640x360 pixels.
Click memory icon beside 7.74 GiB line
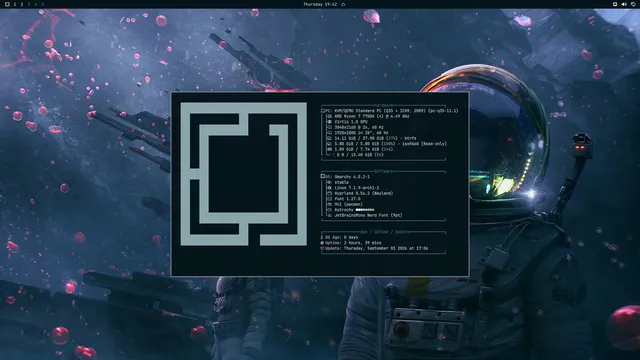coord(329,149)
